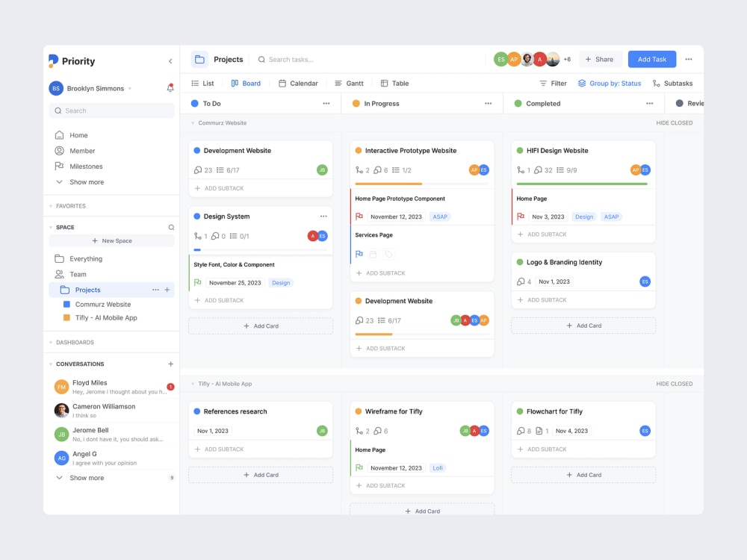Expand Show more under Milestones
Image resolution: width=747 pixels, height=560 pixels.
(x=80, y=182)
